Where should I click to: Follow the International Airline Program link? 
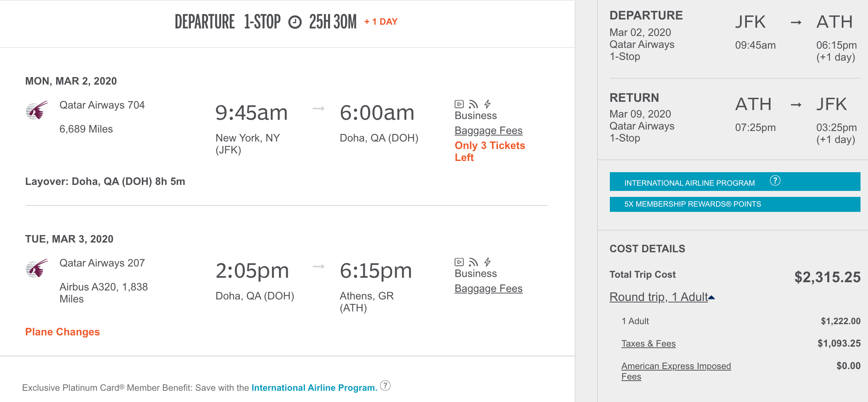pyautogui.click(x=314, y=388)
